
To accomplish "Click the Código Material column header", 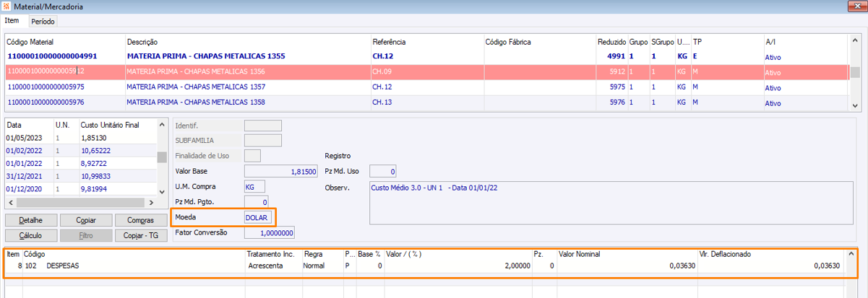I will pyautogui.click(x=30, y=42).
